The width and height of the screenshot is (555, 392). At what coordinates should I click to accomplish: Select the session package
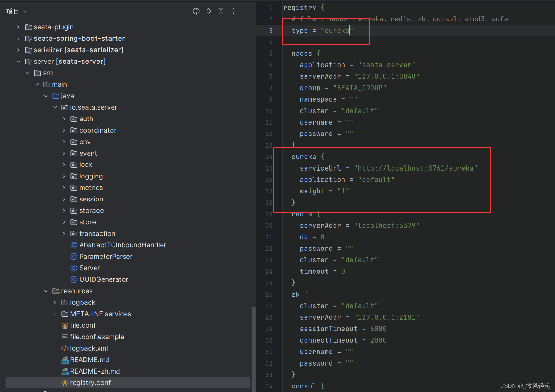point(91,199)
